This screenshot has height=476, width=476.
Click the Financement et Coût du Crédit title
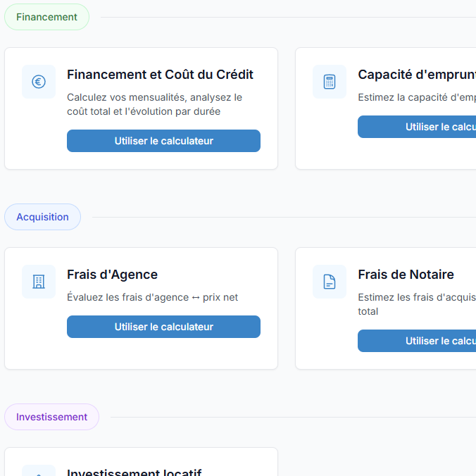coord(160,75)
